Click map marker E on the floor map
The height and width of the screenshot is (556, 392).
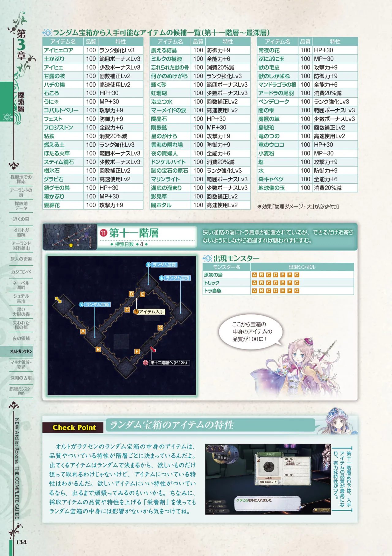click(142, 294)
